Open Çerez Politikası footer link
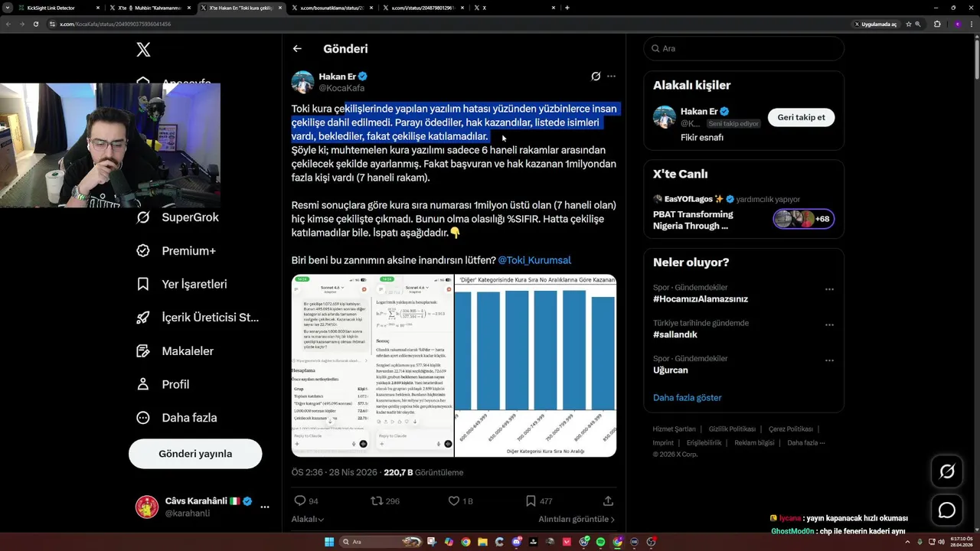 tap(791, 429)
